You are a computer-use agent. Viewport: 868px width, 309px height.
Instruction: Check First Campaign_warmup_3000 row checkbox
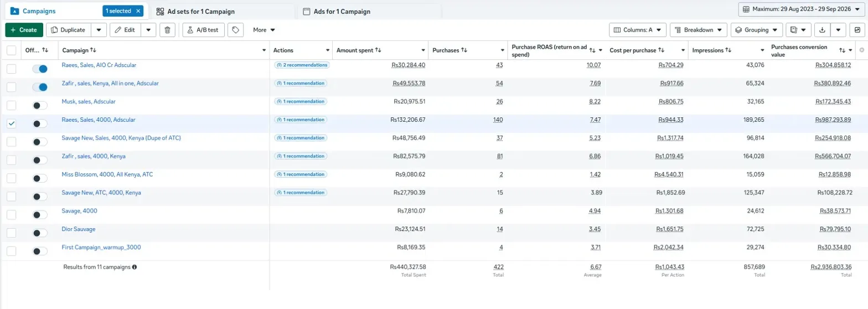pos(11,251)
